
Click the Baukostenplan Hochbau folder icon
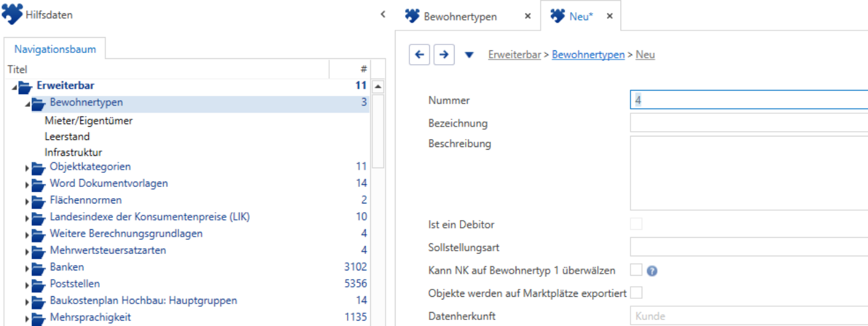click(x=38, y=301)
